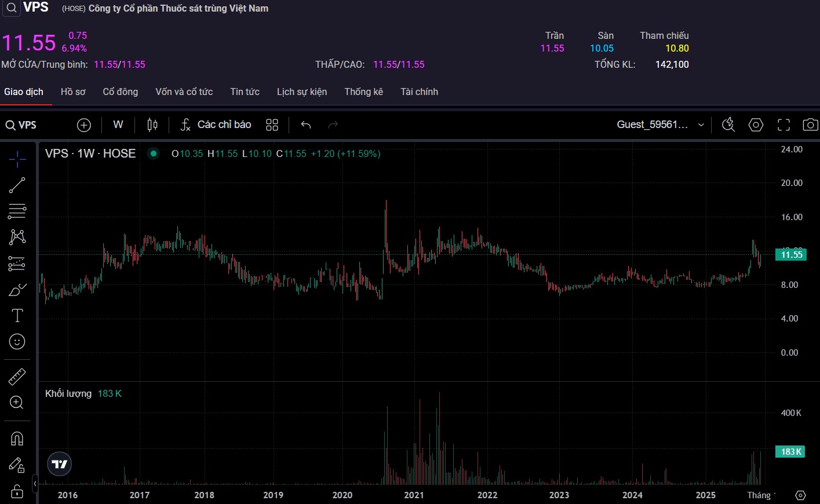Open the W timeframe interval dropdown
This screenshot has height=504, width=820.
(118, 125)
